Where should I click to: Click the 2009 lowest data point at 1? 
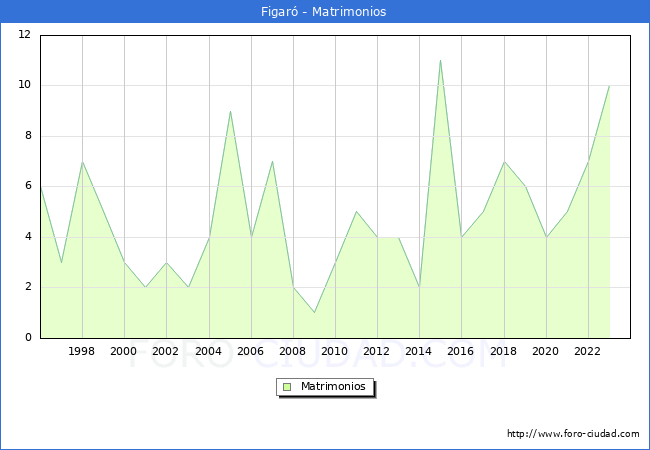click(x=315, y=312)
